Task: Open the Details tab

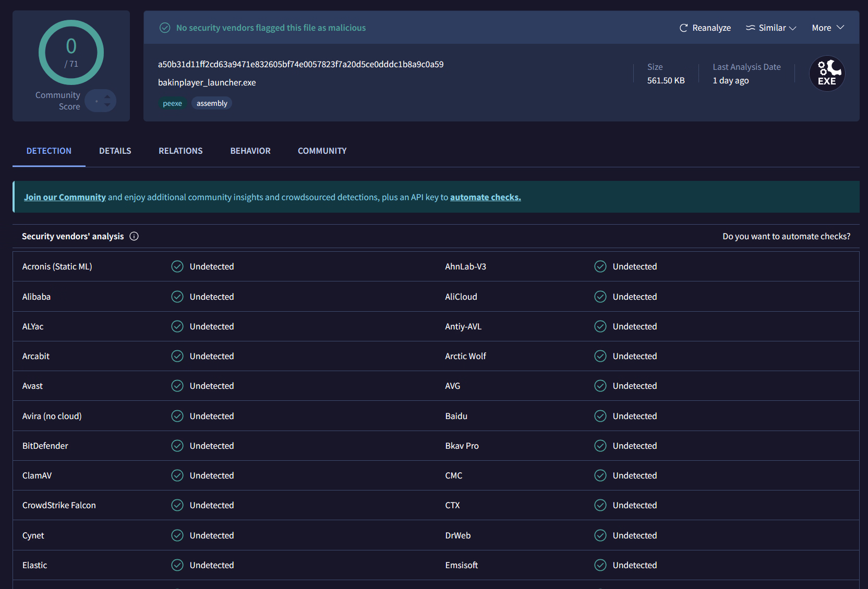Action: 115,151
